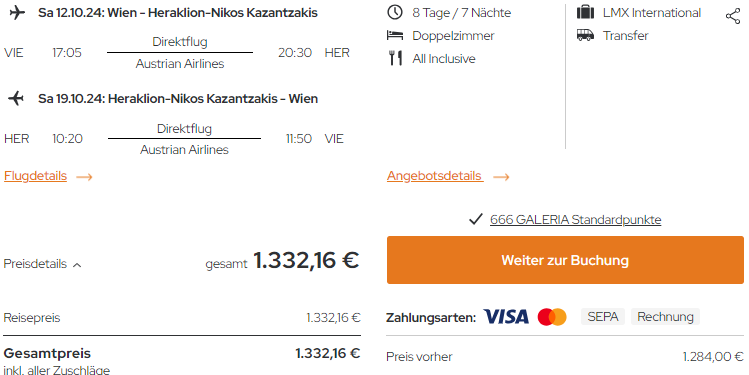Click the chevron next to Preisdetails

(77, 265)
